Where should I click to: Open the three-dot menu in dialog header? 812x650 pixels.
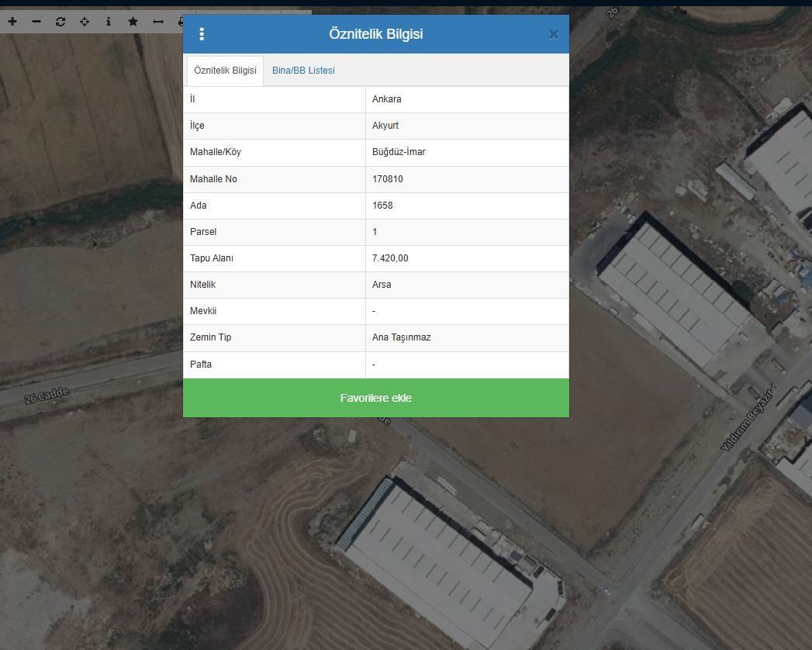(x=202, y=34)
